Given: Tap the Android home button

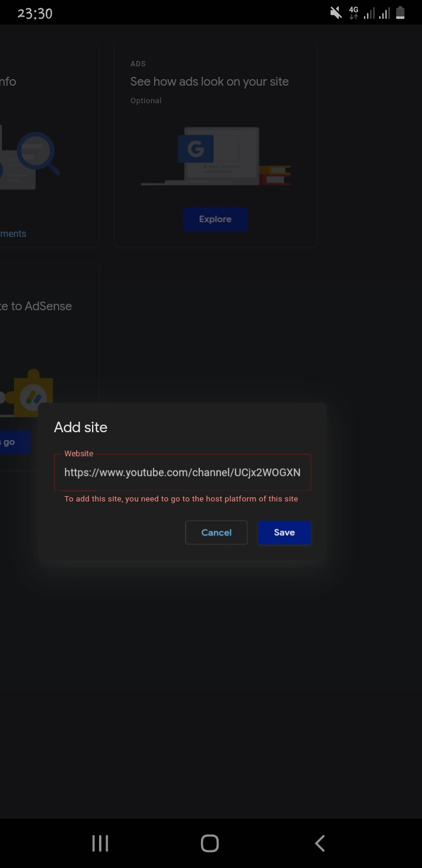Looking at the screenshot, I should [210, 843].
